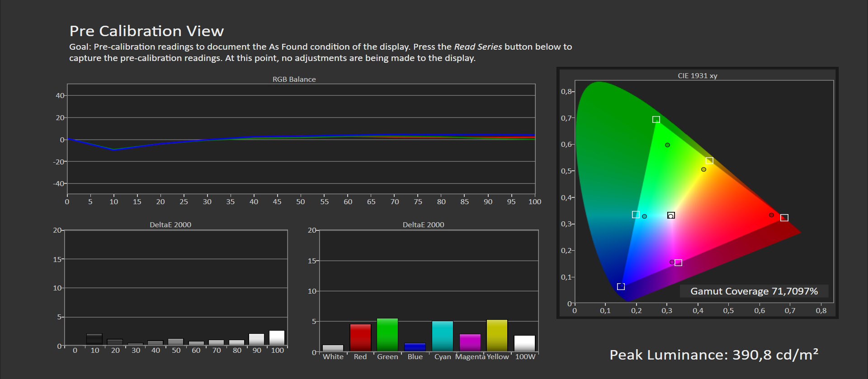The image size is (868, 379).
Task: Select the Red DeltaE bar
Action: (x=360, y=337)
